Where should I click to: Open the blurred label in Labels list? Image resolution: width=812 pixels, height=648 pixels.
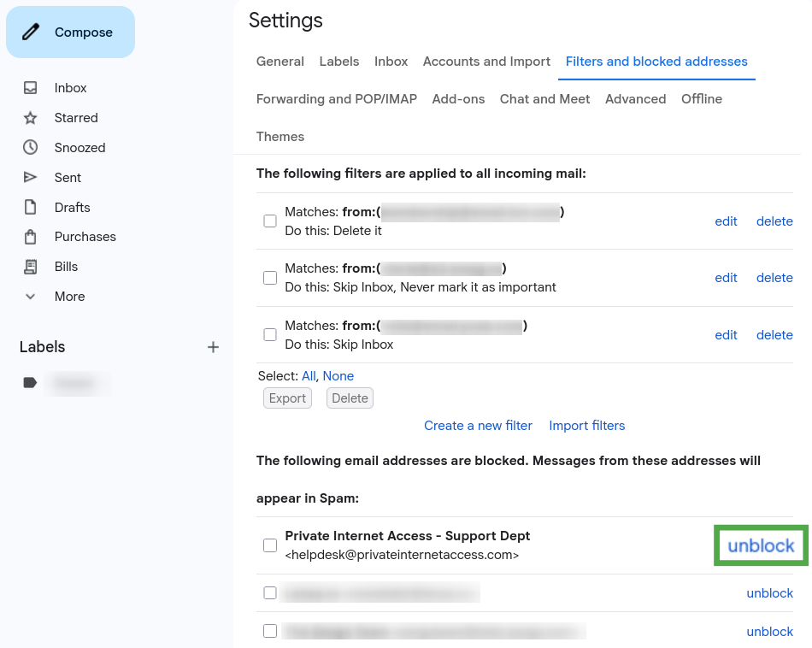coord(78,383)
